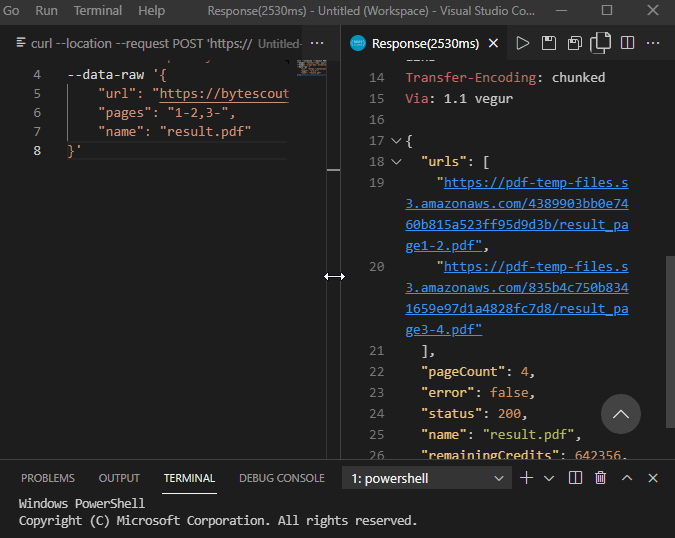Open the '1: powershell' terminal selector dropdown
675x538 pixels.
coord(426,478)
